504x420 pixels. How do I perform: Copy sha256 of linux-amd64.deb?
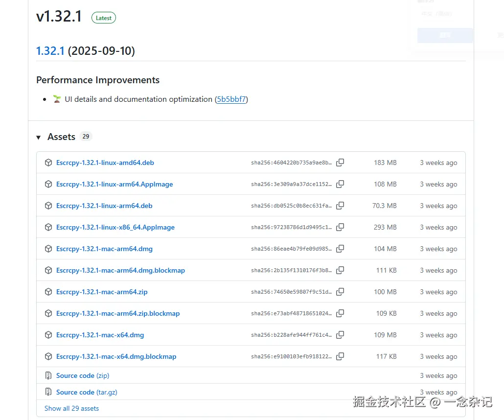pos(340,163)
